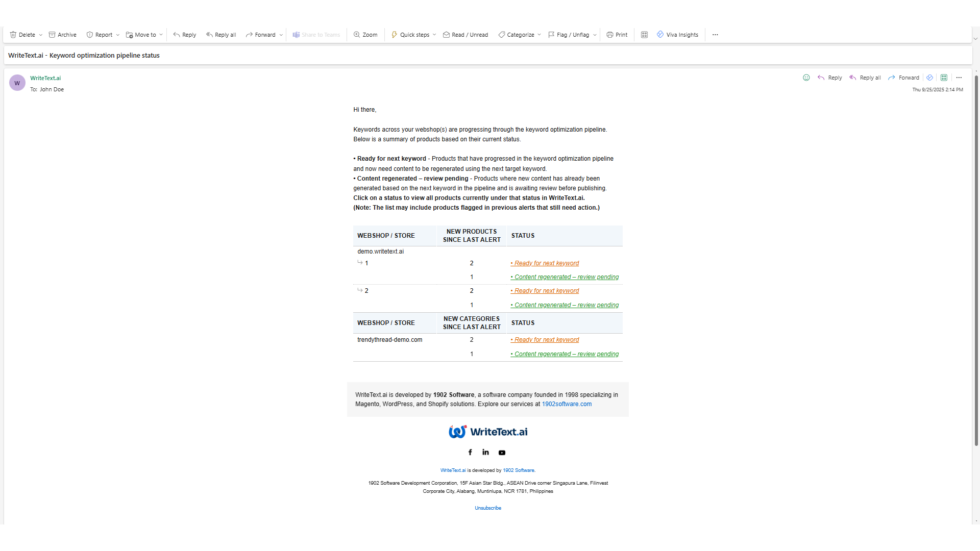Toggle the Read / Unread status
The height and width of the screenshot is (551, 980).
(x=465, y=34)
